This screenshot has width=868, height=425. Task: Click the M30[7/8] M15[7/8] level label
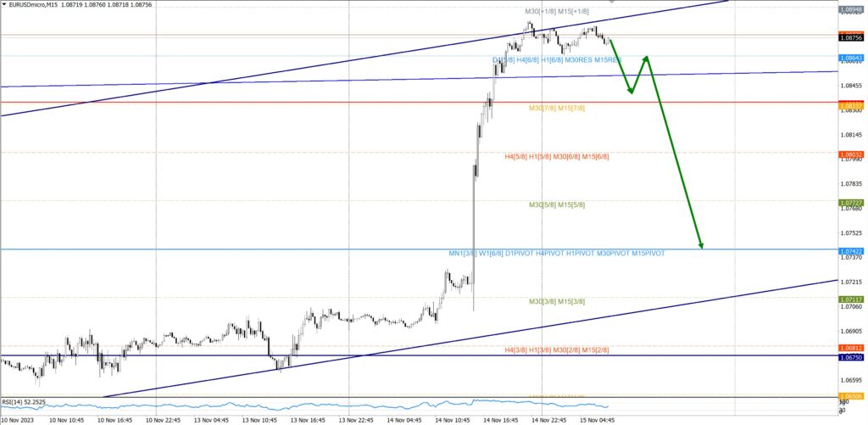557,108
